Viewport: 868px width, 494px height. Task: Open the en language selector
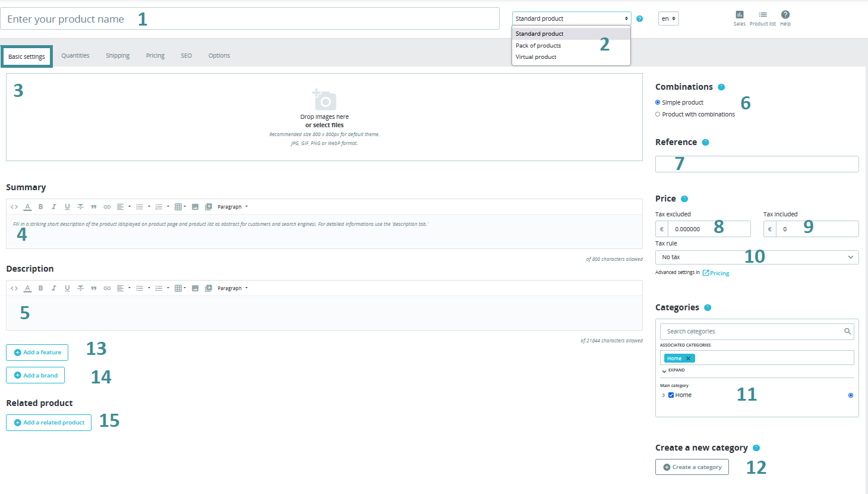668,19
